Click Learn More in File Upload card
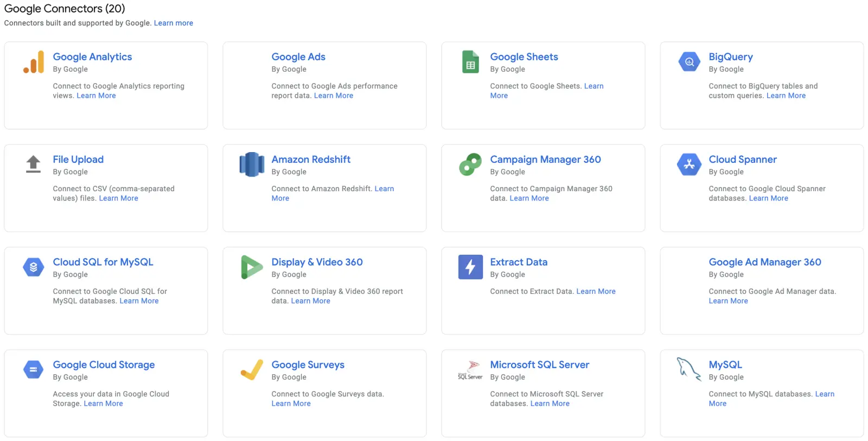 pyautogui.click(x=118, y=198)
